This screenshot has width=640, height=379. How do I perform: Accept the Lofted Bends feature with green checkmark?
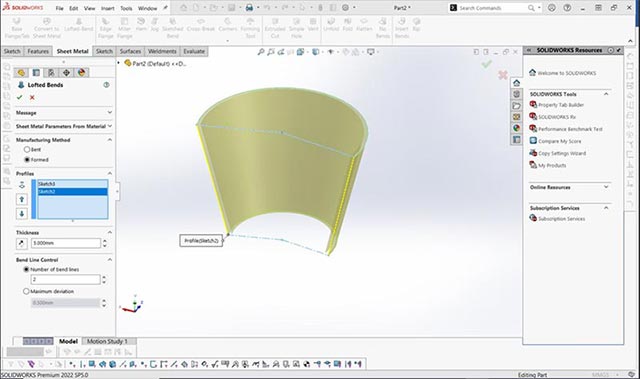(20, 98)
